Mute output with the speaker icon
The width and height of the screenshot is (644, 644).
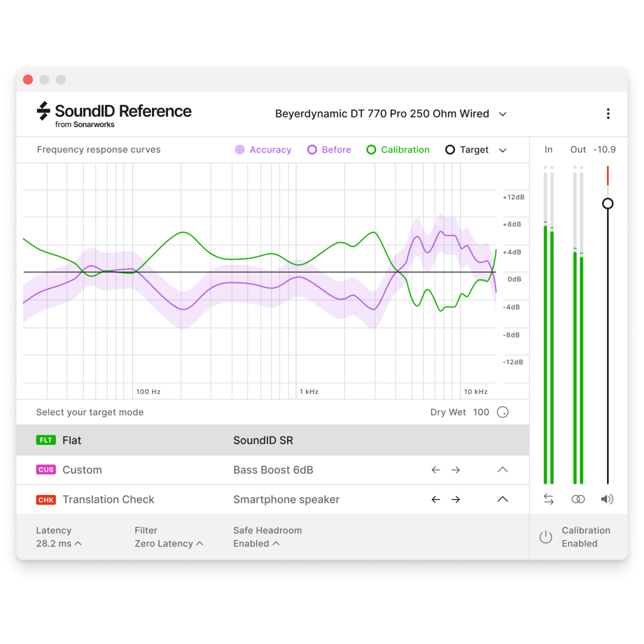click(607, 499)
